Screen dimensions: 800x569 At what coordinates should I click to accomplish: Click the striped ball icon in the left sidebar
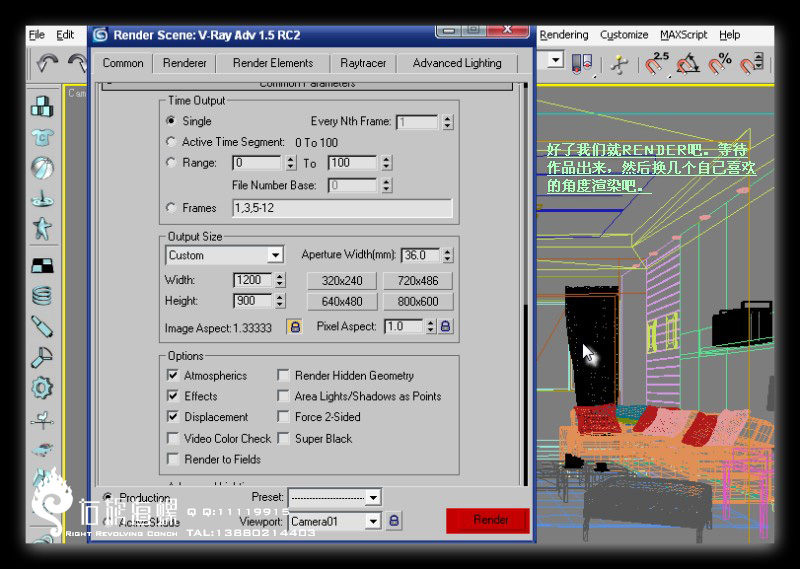42,167
